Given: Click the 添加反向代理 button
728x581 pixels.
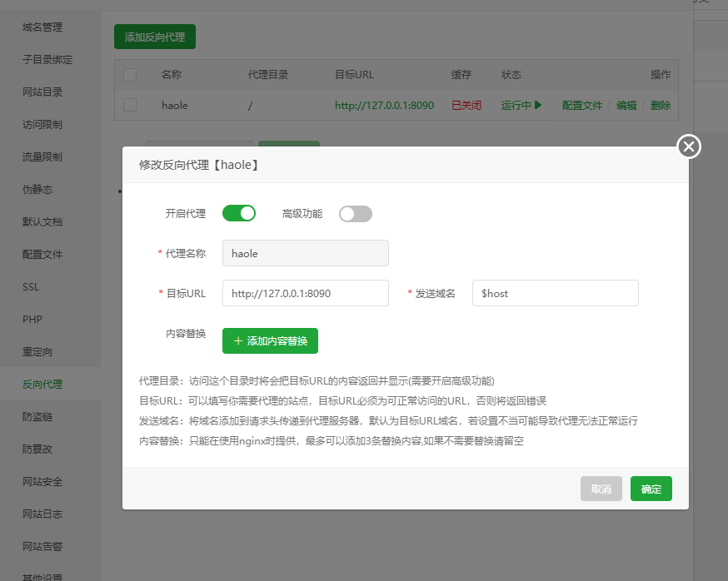Looking at the screenshot, I should coord(155,37).
